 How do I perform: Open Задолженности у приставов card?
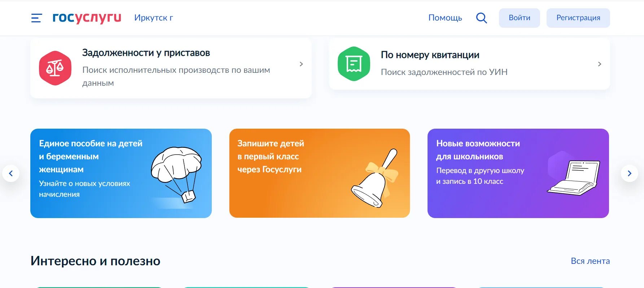pos(171,68)
